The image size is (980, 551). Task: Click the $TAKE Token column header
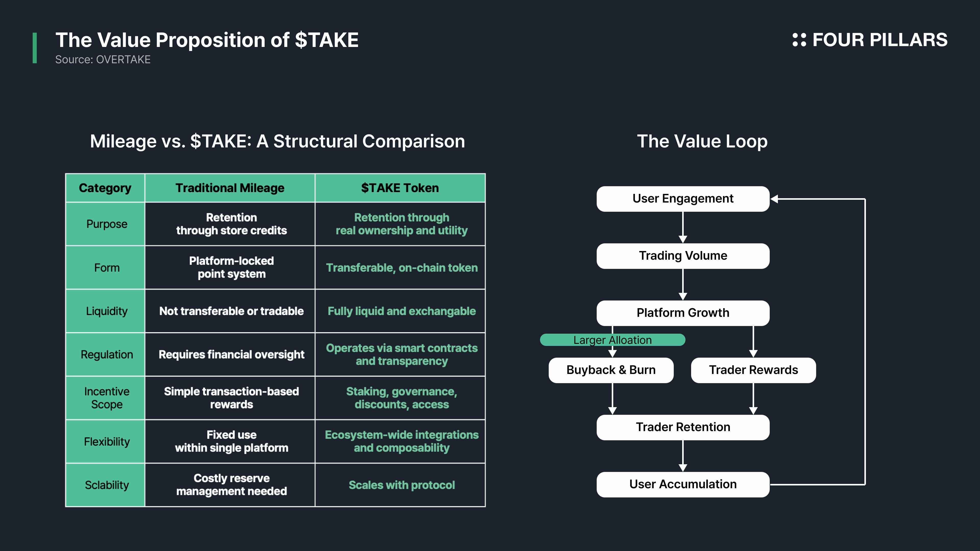tap(400, 188)
